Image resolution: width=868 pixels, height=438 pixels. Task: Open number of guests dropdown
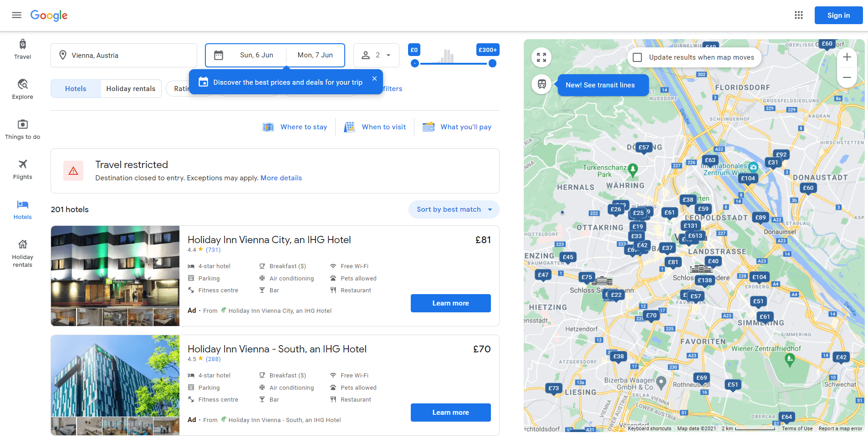point(377,55)
